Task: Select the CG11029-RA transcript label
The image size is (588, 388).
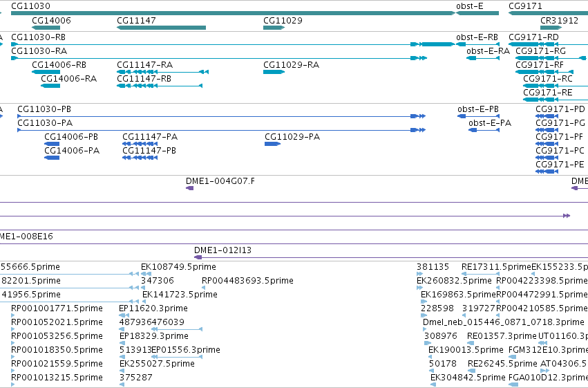Action: (291, 65)
